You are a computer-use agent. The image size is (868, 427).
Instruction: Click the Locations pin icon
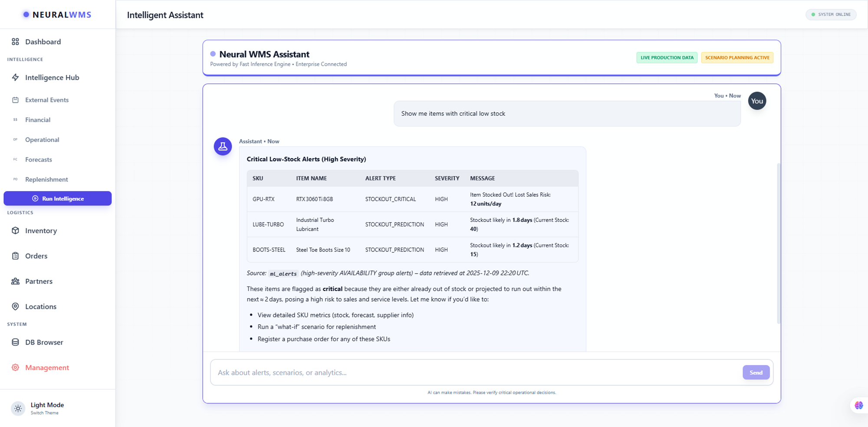pos(16,306)
